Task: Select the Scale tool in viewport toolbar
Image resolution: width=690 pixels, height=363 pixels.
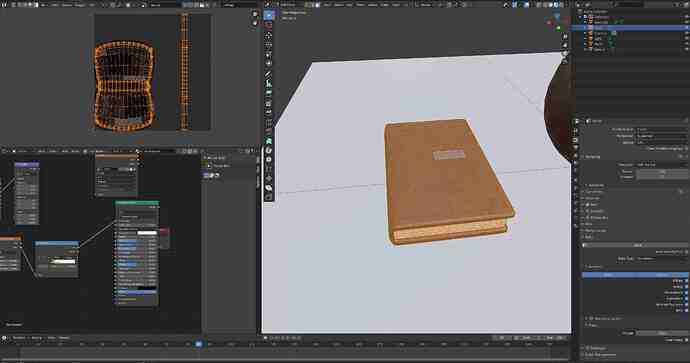Action: 269,54
